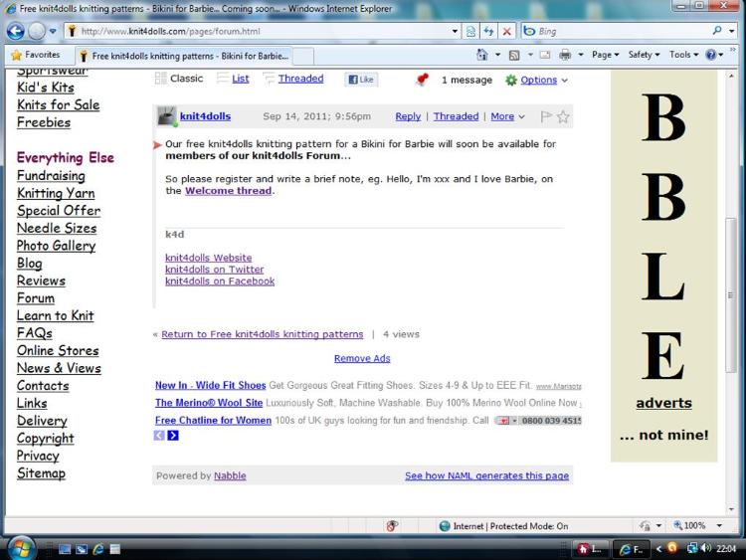Click the Reply link on the post

(x=408, y=116)
